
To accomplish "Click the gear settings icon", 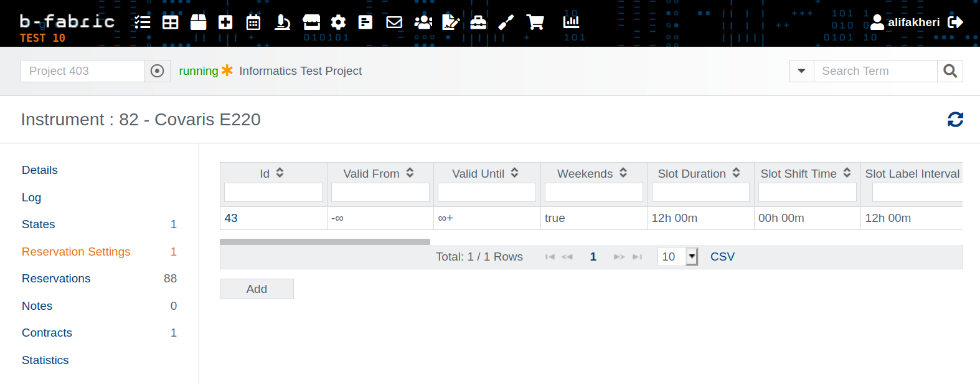I will point(338,22).
